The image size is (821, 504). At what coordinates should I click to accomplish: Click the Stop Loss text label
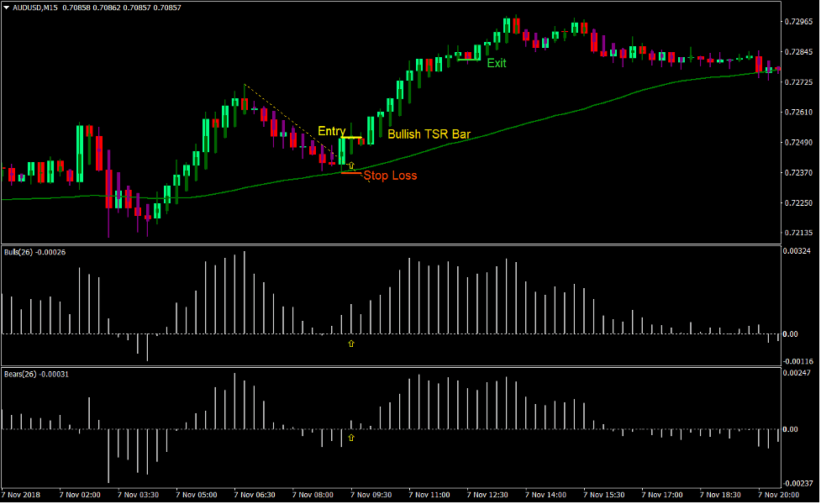[x=390, y=176]
